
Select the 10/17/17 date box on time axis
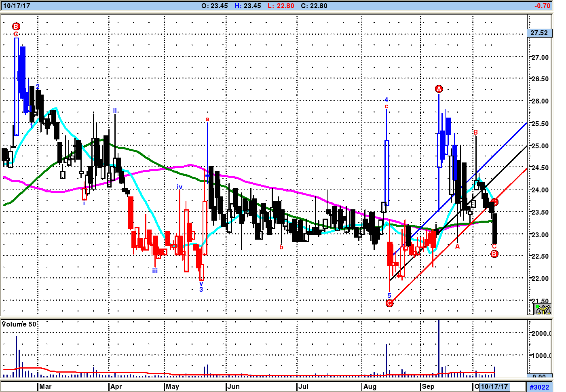pyautogui.click(x=494, y=386)
